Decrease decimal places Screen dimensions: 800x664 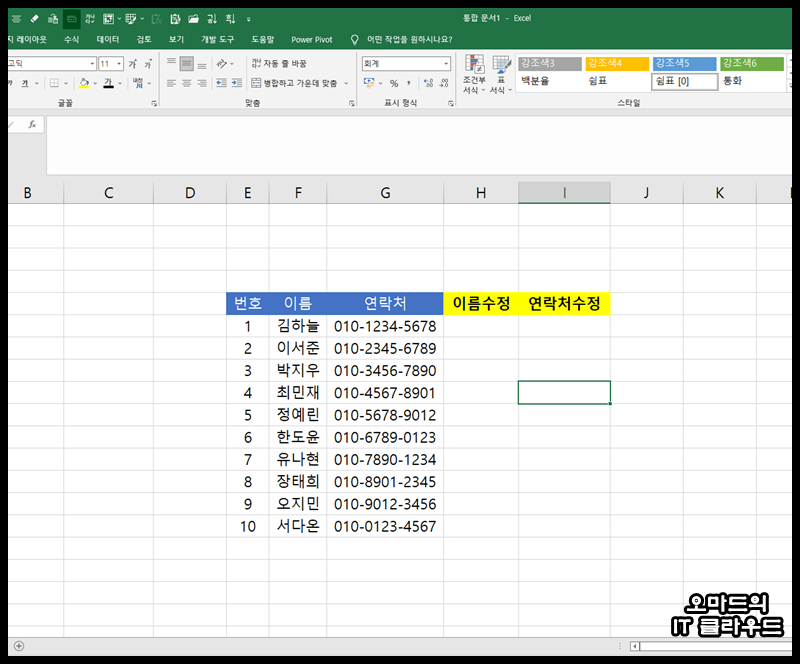coord(444,83)
